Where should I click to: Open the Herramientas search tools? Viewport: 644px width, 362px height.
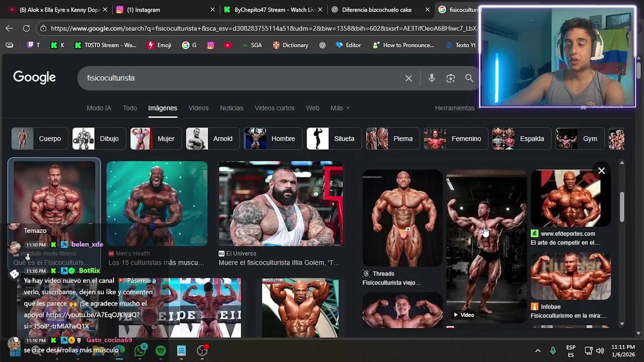[x=454, y=108]
